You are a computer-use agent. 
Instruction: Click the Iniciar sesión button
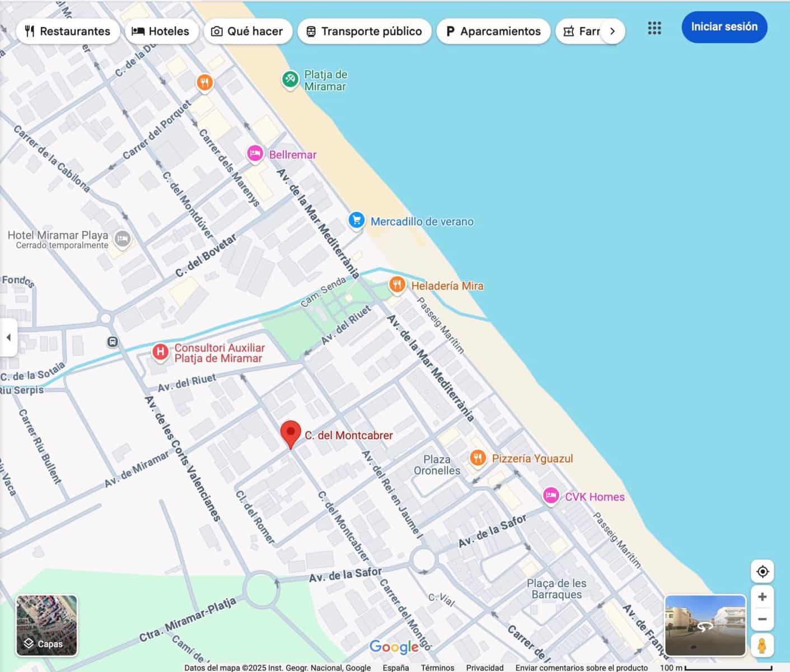pyautogui.click(x=724, y=26)
